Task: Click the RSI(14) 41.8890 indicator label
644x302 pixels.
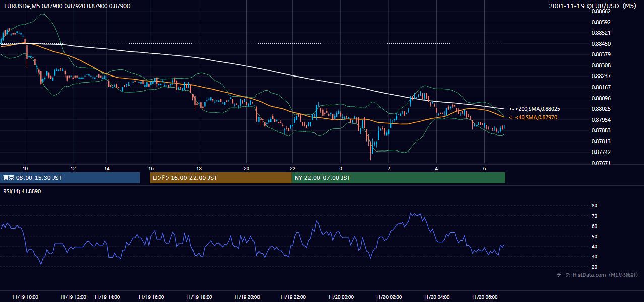Action: (x=22, y=191)
